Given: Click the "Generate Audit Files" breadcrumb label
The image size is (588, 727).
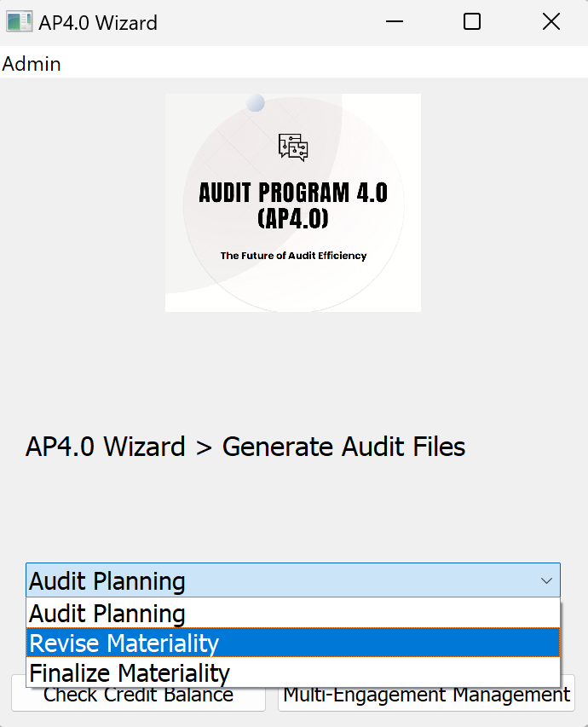Looking at the screenshot, I should coord(343,447).
